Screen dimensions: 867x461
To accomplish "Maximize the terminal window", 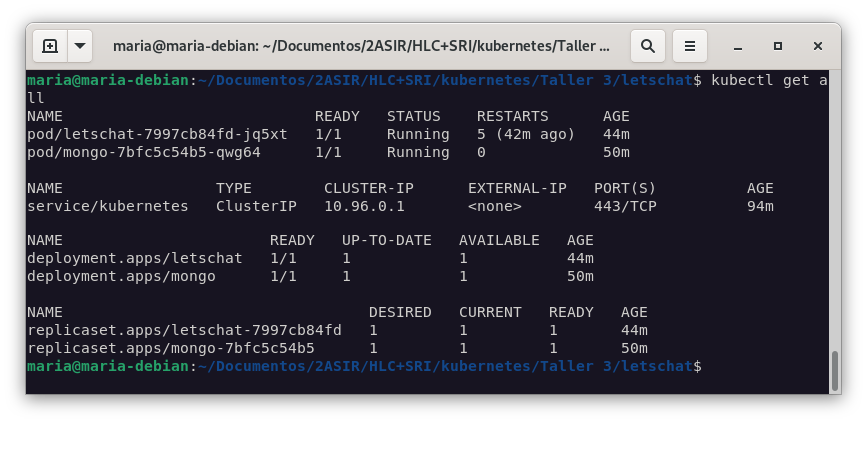I will click(778, 46).
